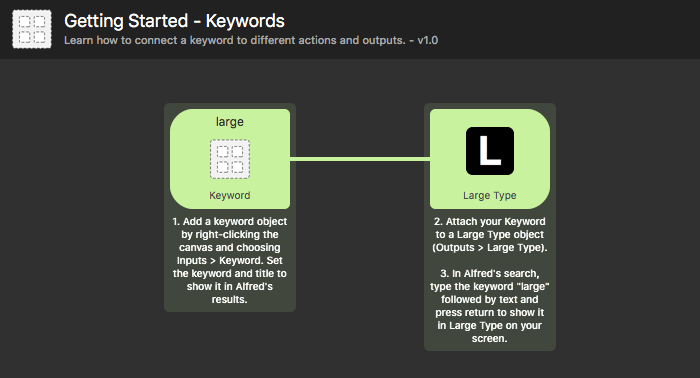Screen dimensions: 700x378
Task: Select the Keyword input object icon
Action: tap(230, 159)
